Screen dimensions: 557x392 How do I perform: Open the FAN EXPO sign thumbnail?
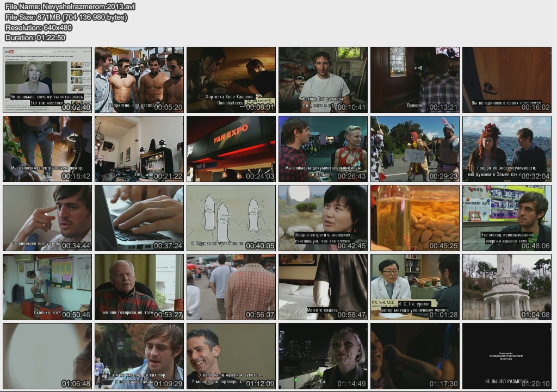click(231, 149)
